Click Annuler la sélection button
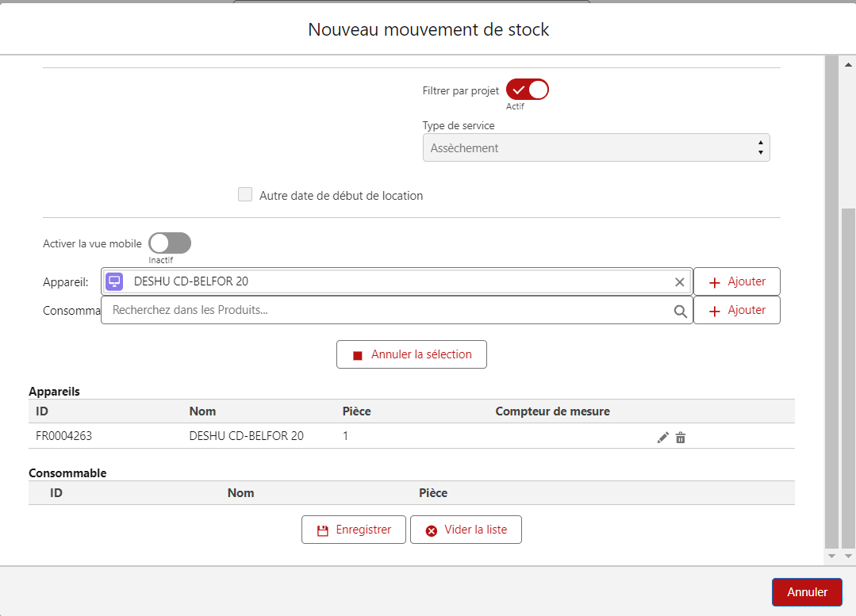 [x=412, y=354]
